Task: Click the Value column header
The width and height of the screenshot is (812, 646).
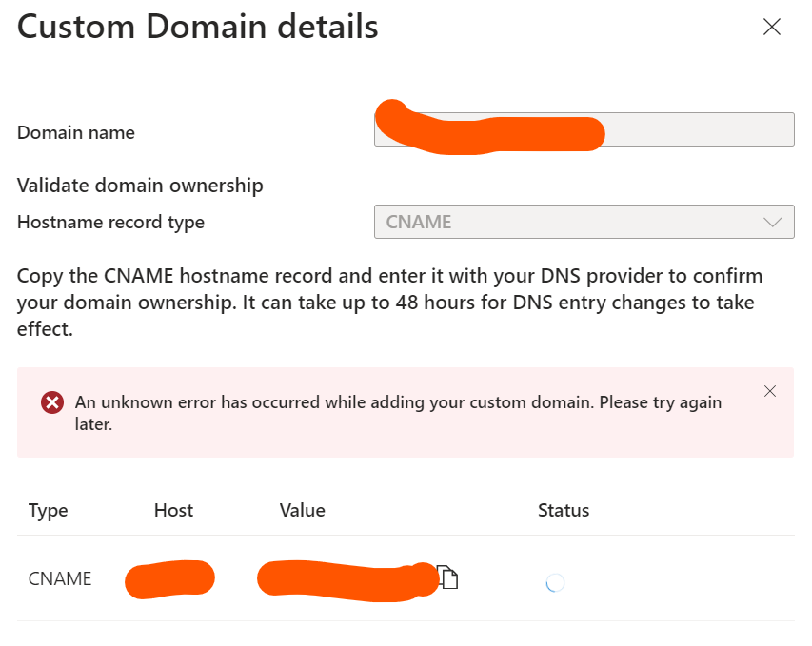Action: point(302,511)
